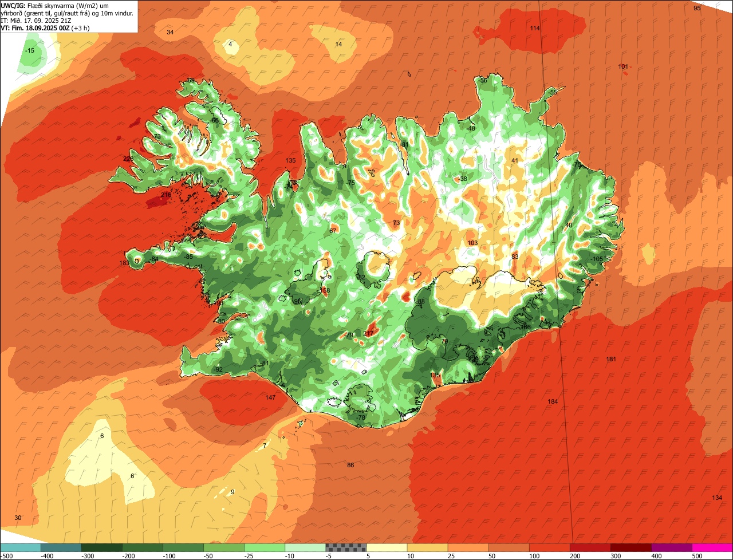Click the map value -55

552,92
